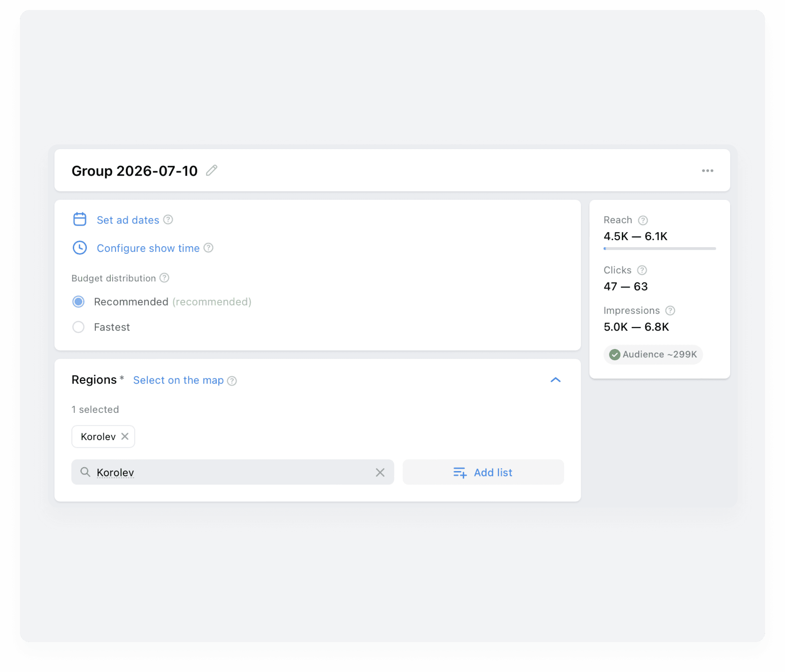
Task: Select the Fastest budget distribution option
Action: point(78,327)
